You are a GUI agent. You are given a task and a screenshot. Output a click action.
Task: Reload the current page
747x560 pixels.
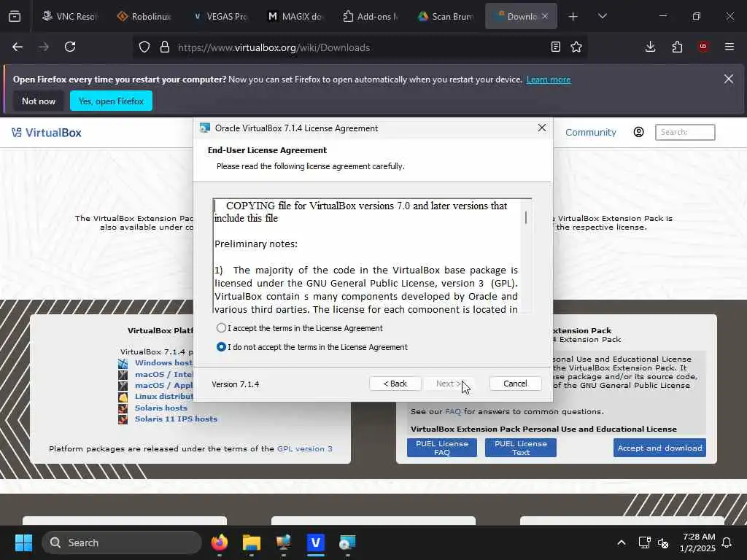[x=70, y=47]
